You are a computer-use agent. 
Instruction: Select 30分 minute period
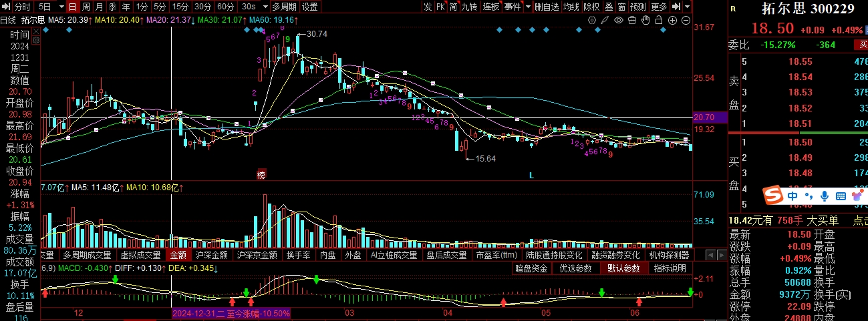click(203, 7)
